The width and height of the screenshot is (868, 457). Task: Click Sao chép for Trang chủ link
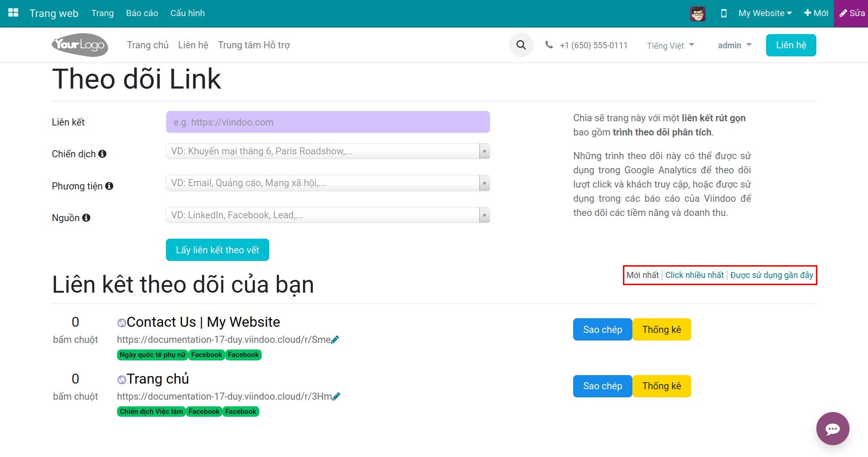tap(603, 386)
